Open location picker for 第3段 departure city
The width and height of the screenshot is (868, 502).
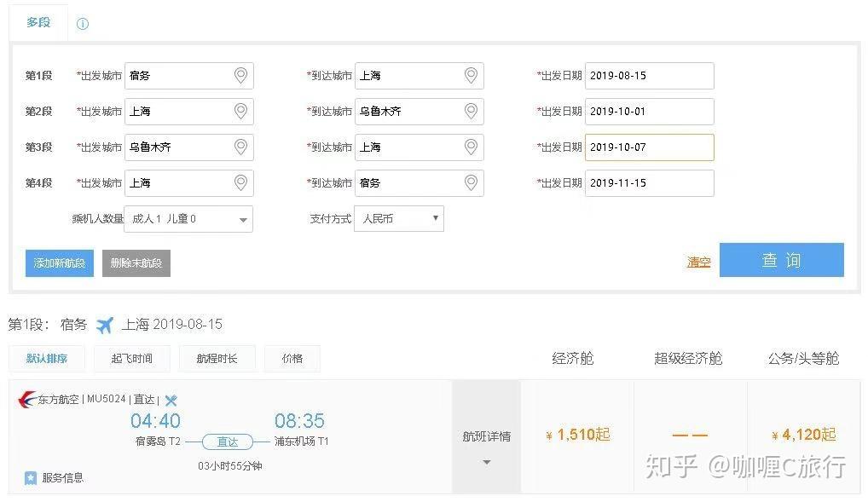(x=240, y=147)
